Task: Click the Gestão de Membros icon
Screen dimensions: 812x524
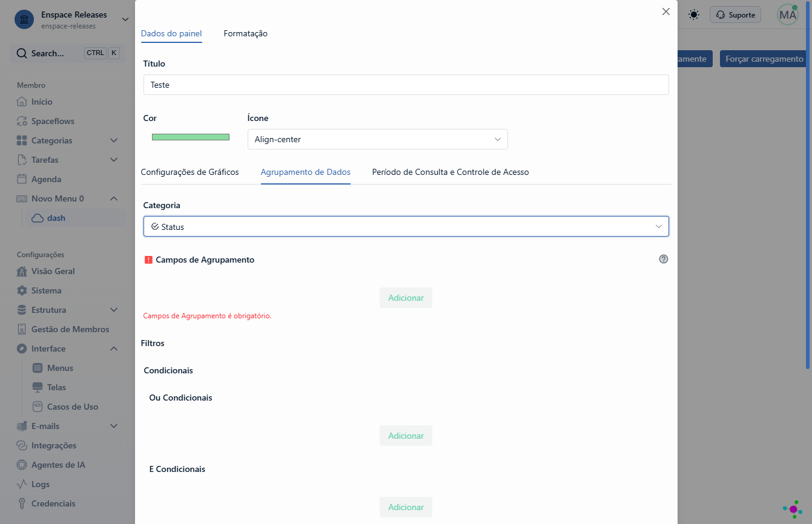Action: coord(22,329)
